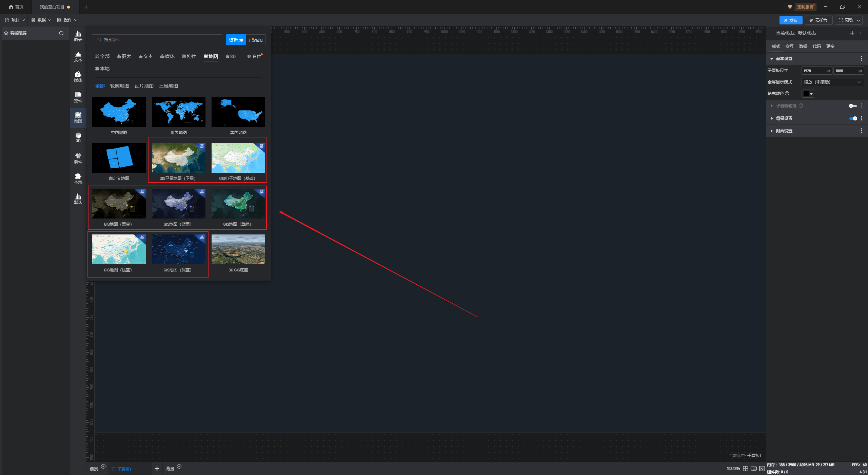This screenshot has height=475, width=868.
Task: Open the 全屏显示模式 dropdown
Action: tap(832, 82)
